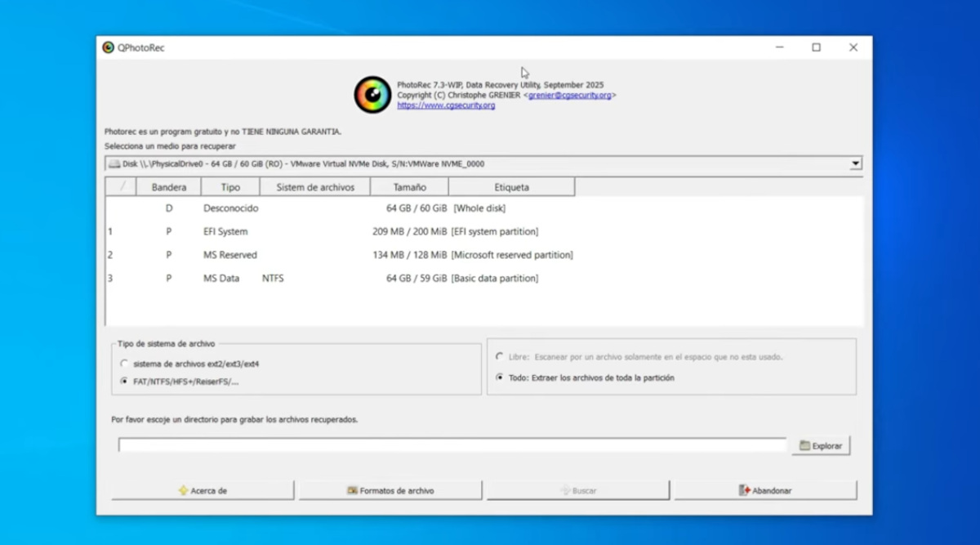This screenshot has width=980, height=545.
Task: Open the cgsecurity.org website link
Action: (446, 105)
